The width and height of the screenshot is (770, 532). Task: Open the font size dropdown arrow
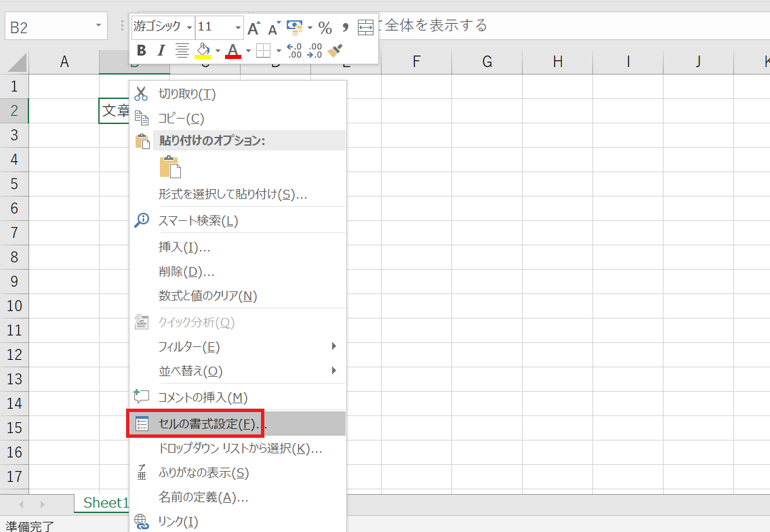coord(238,28)
